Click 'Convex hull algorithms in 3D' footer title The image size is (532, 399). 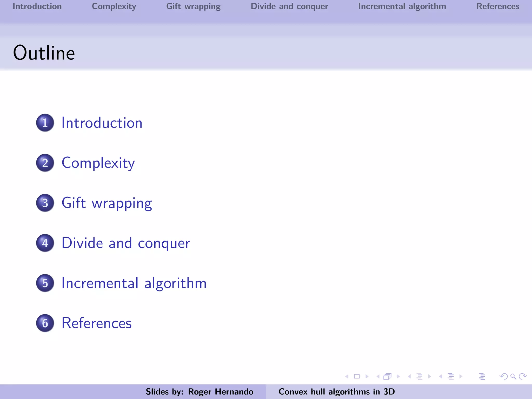(337, 392)
